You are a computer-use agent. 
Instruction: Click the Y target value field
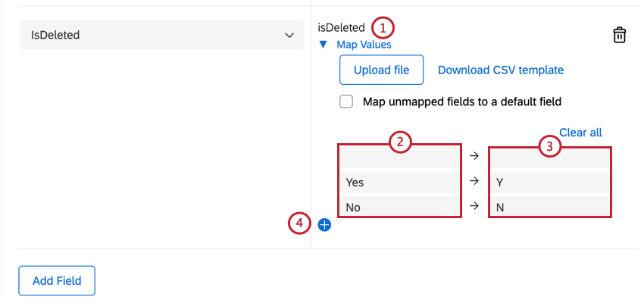[x=550, y=182]
